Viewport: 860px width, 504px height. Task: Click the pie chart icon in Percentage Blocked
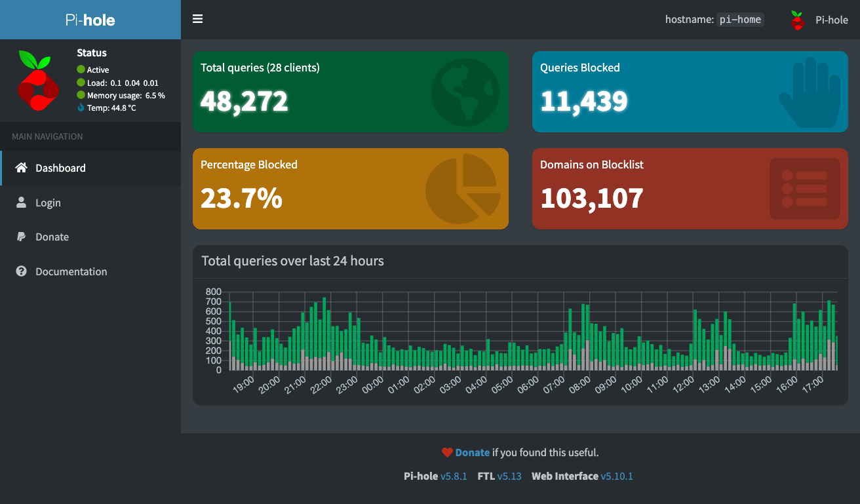[x=463, y=189]
